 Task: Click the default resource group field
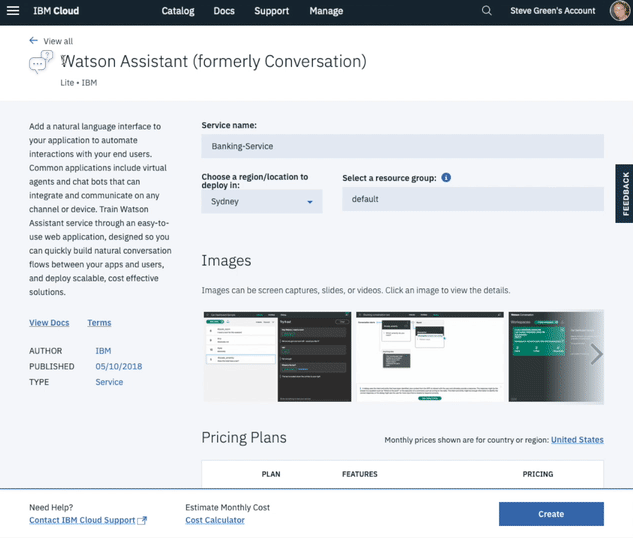473,199
